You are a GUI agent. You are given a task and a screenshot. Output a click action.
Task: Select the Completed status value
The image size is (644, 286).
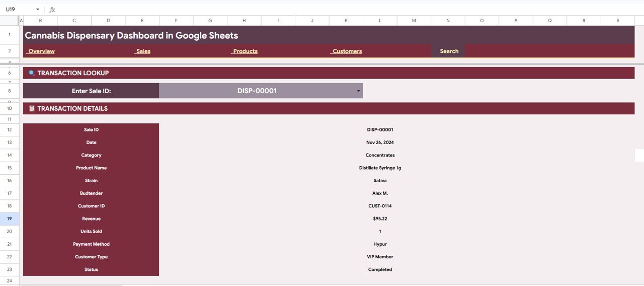(x=380, y=269)
